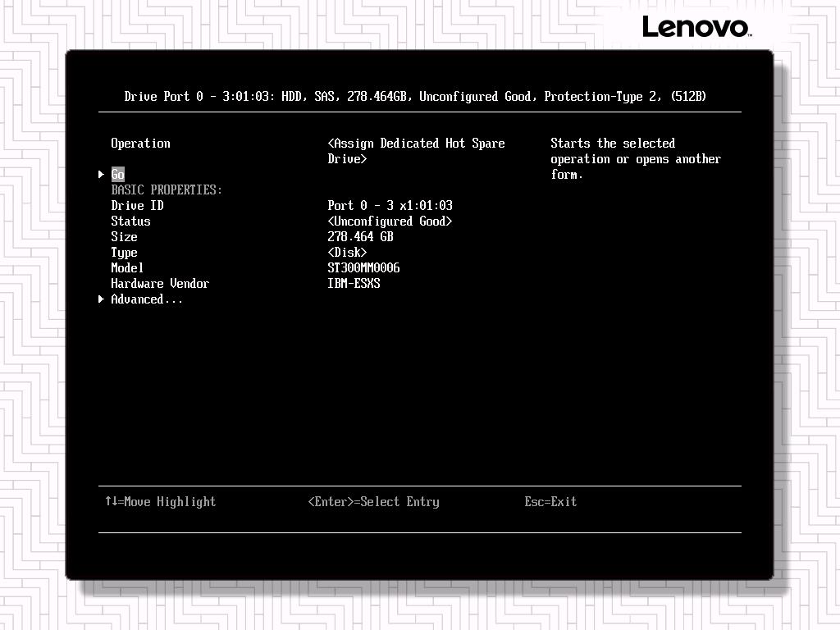Select the highlighted Go entry
Screen dimensions: 840x630
(117, 174)
